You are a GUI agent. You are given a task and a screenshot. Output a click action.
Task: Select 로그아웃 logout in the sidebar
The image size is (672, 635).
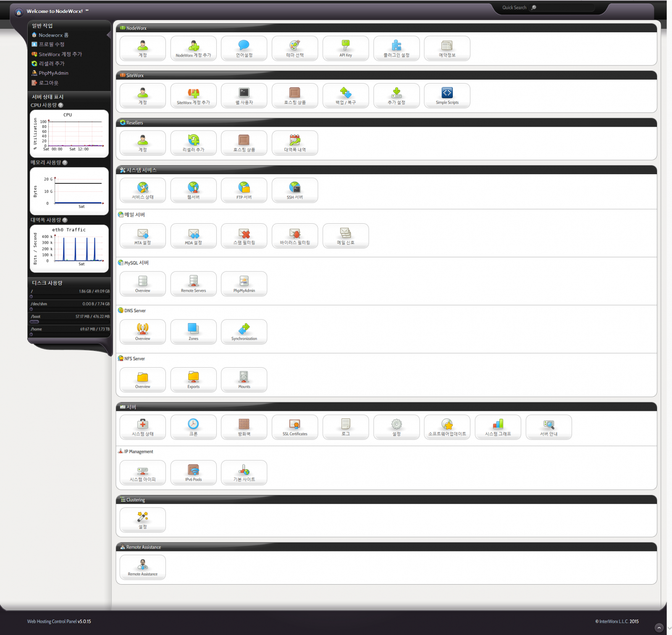tap(48, 83)
